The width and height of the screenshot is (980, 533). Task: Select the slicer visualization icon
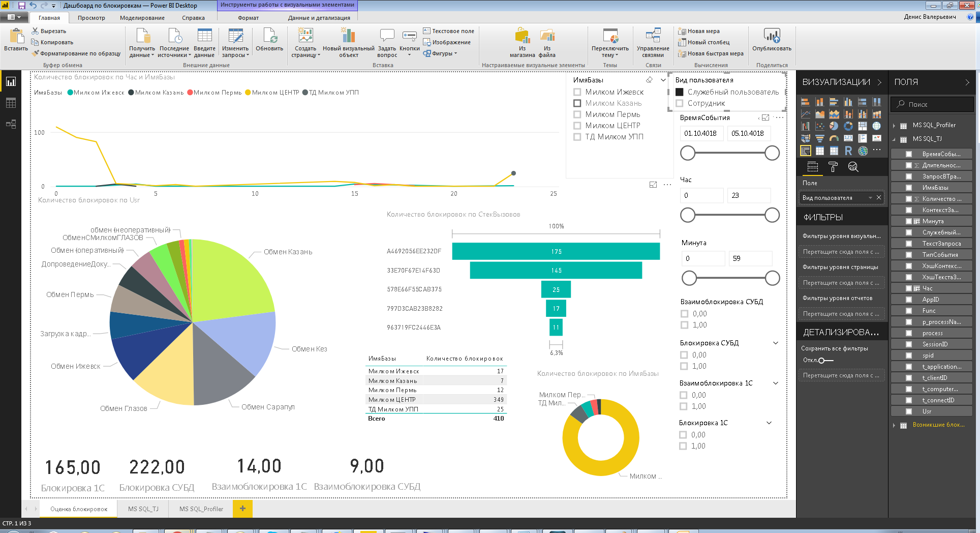coord(806,151)
